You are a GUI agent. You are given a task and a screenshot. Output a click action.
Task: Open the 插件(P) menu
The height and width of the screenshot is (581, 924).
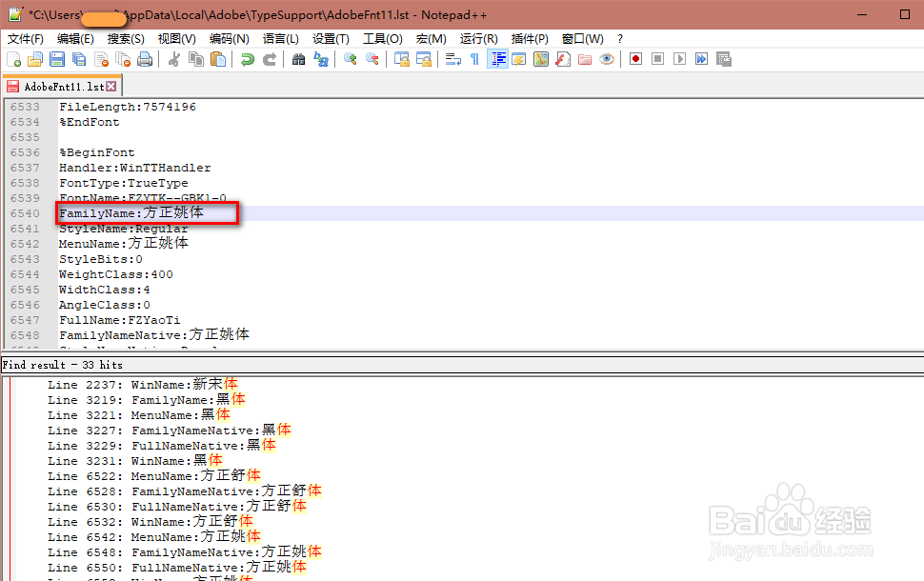click(530, 39)
